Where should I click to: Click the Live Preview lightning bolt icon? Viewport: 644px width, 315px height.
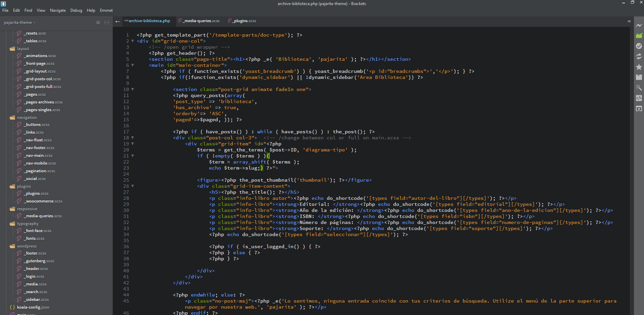[x=639, y=25]
